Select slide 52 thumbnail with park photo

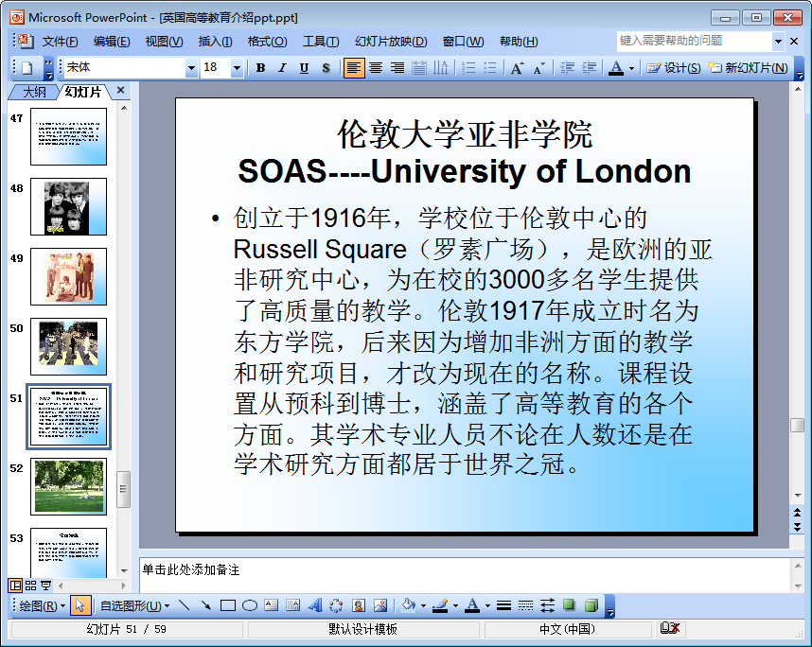[x=68, y=486]
